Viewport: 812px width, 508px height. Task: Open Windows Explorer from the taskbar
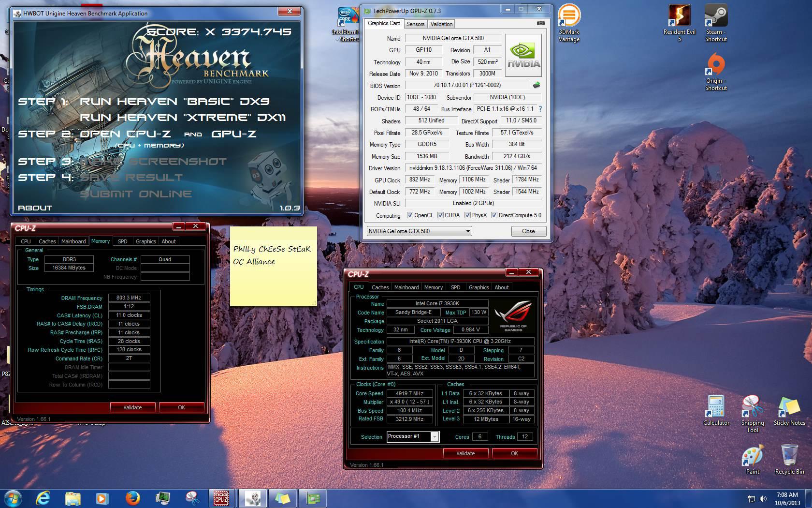click(72, 498)
